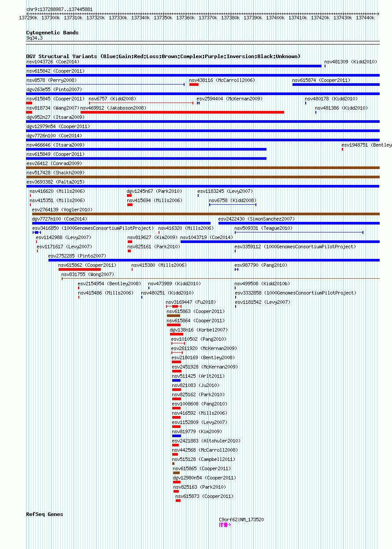Open nsv473989 (Kidd2010) variant

(x=174, y=284)
